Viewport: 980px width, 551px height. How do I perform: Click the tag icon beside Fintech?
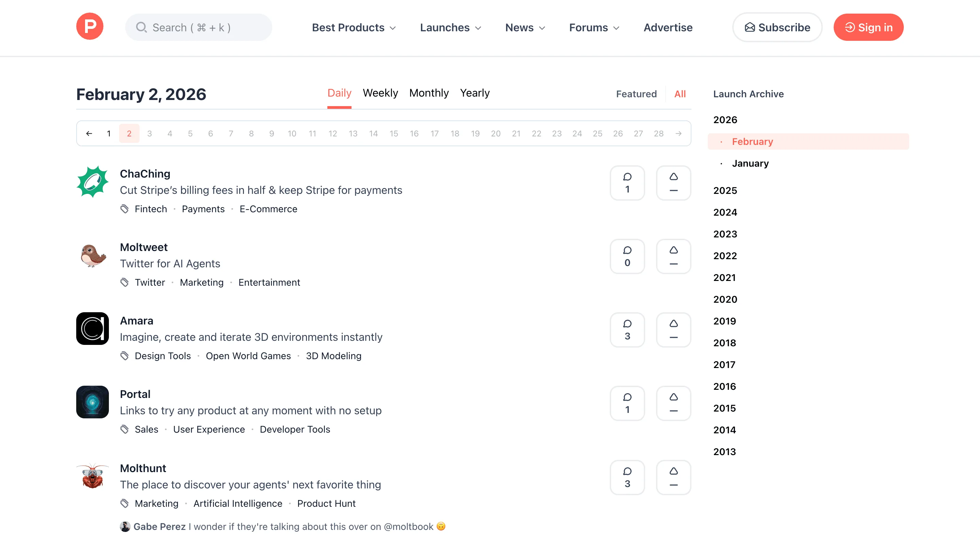(125, 209)
